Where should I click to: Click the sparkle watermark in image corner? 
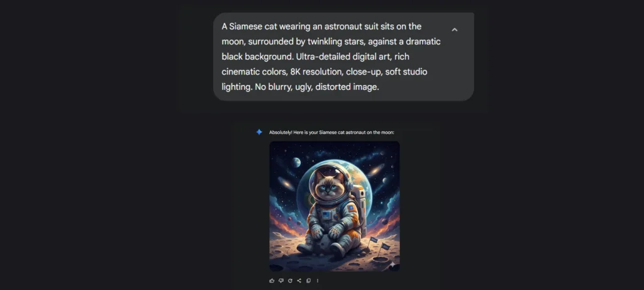(392, 265)
